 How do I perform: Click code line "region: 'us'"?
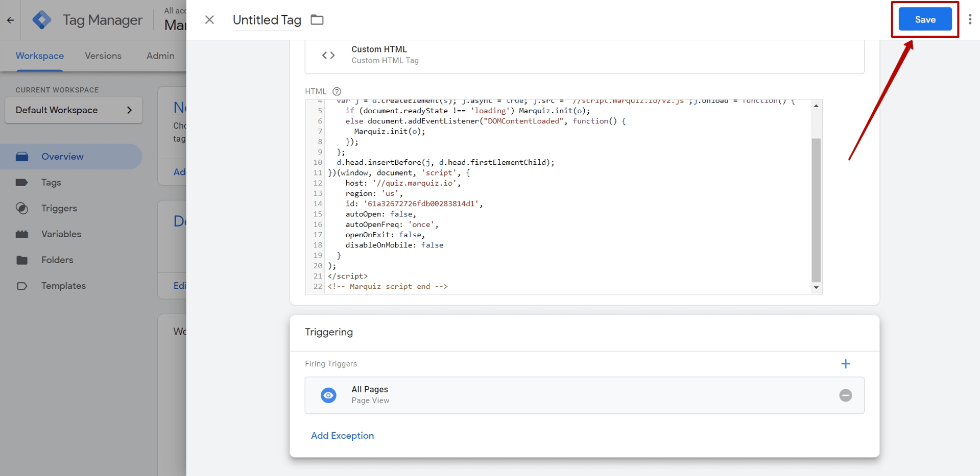point(374,193)
